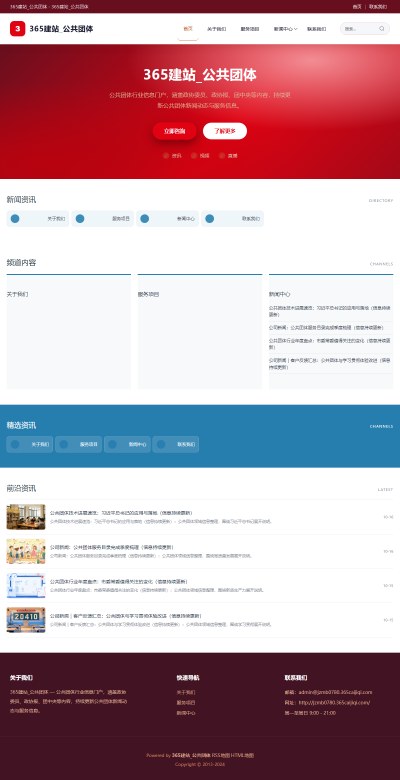Click the 联系我们 chip icon under 新闻资讯
400x780 pixels.
point(209,218)
